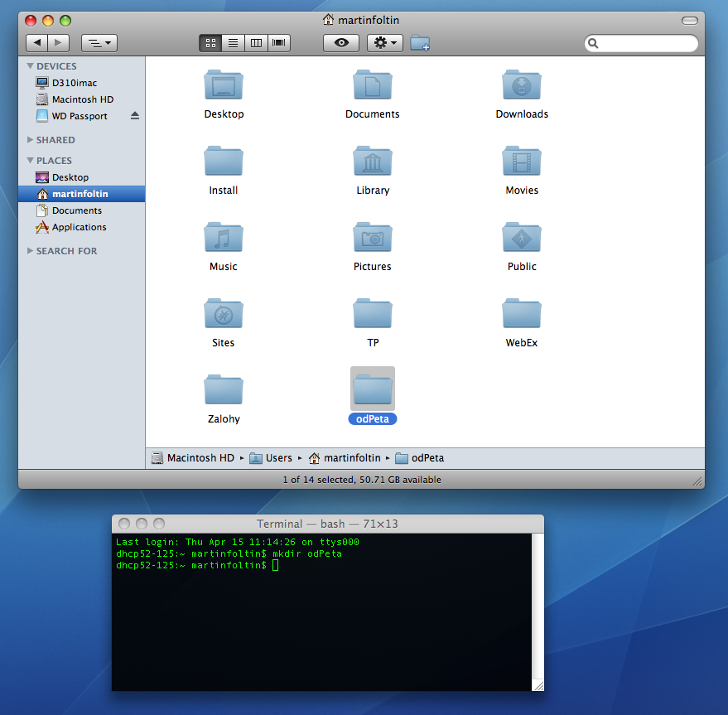Select the Public folder icon
The image size is (728, 715).
pyautogui.click(x=522, y=238)
